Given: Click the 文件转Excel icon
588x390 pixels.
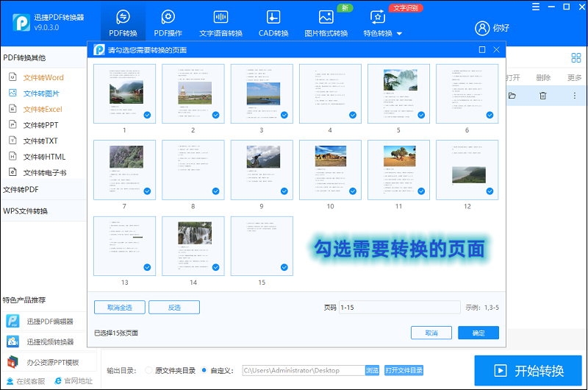Looking at the screenshot, I should [x=12, y=108].
